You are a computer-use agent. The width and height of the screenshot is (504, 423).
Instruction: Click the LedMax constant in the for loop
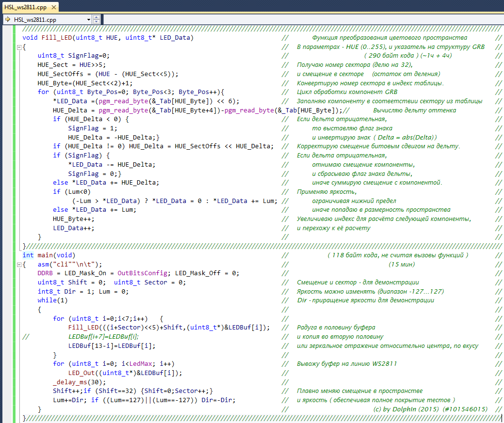click(x=142, y=364)
